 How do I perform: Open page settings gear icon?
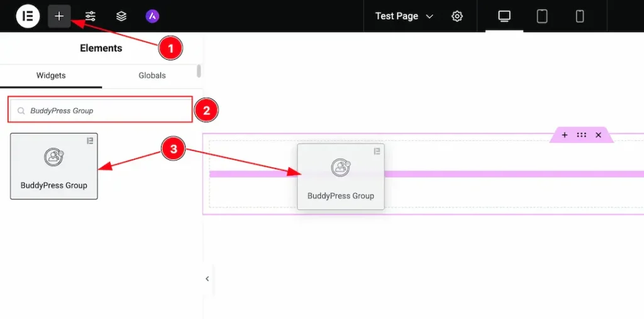tap(457, 16)
